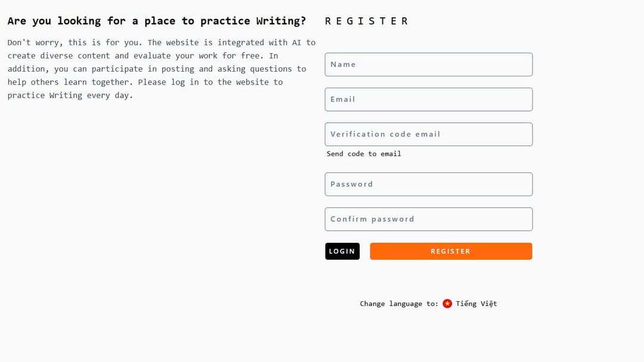This screenshot has height=362, width=644.
Task: Click the star on the flag icon
Action: click(x=447, y=304)
